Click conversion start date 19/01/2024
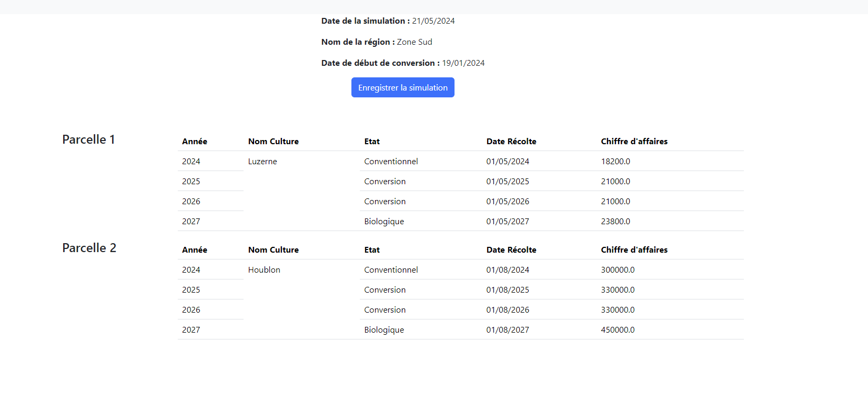The width and height of the screenshot is (868, 400). coord(463,63)
